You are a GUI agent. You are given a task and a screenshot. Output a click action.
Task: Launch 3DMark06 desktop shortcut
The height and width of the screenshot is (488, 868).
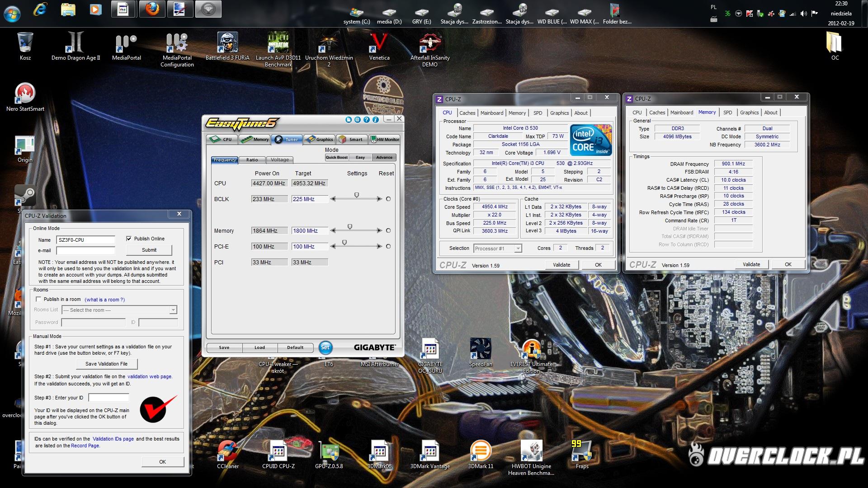(379, 455)
